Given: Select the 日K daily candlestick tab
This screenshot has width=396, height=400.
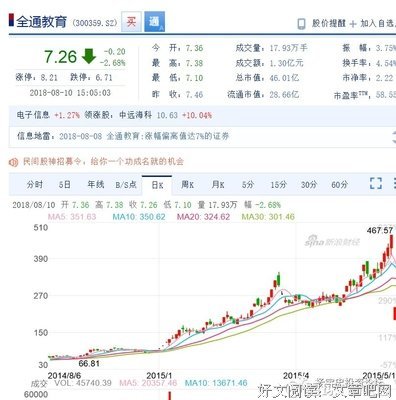Looking at the screenshot, I should pyautogui.click(x=157, y=185).
